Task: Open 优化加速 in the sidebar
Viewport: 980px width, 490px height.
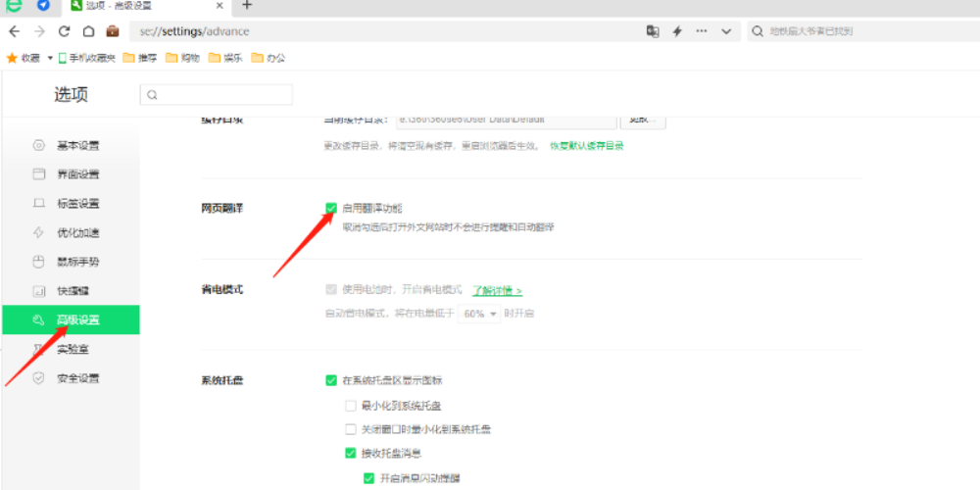Action: point(71,232)
